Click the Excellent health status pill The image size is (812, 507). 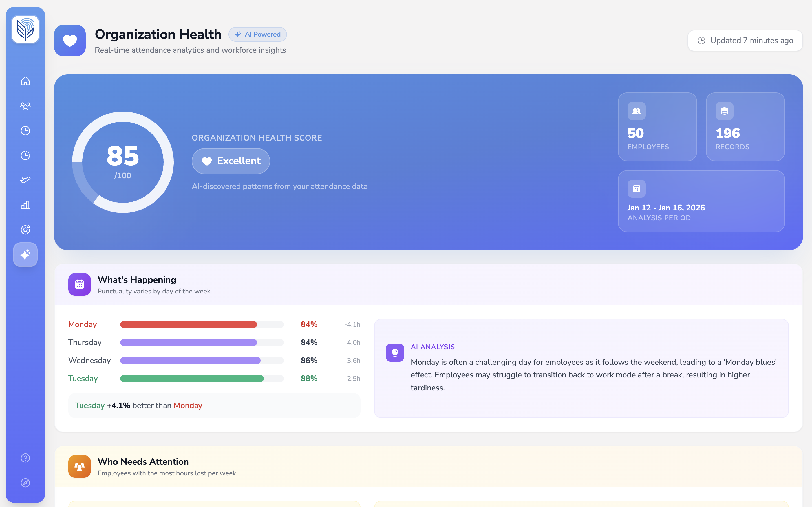[x=231, y=161]
